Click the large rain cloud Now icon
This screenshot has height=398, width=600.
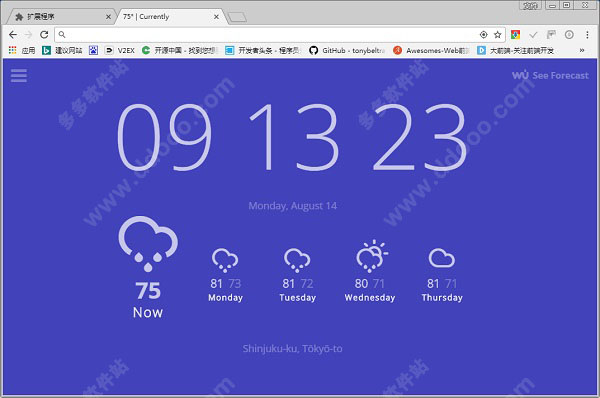(148, 244)
